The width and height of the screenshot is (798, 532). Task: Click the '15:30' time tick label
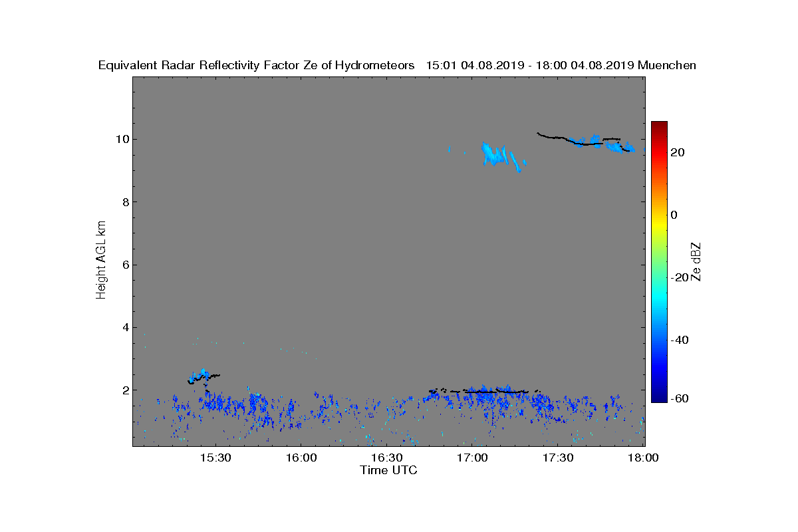tap(215, 458)
